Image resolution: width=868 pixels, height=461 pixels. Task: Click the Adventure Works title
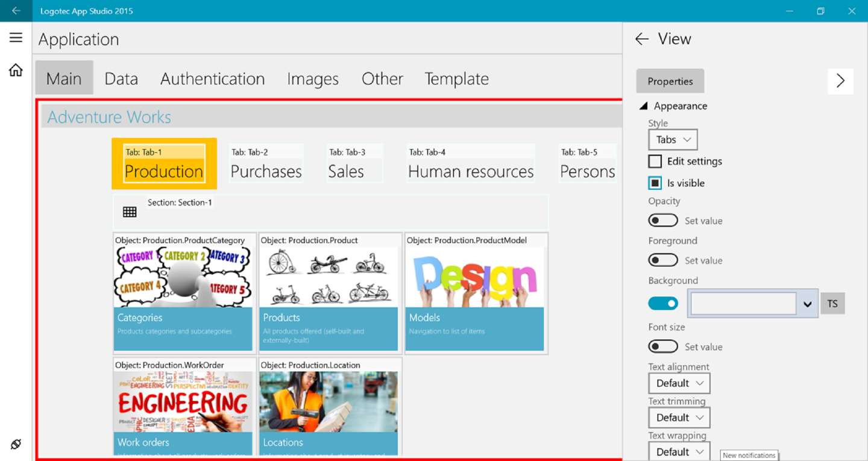(x=109, y=117)
